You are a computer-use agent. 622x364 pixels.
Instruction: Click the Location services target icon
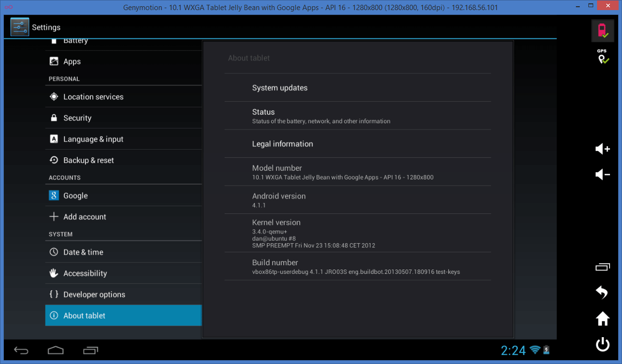point(54,96)
